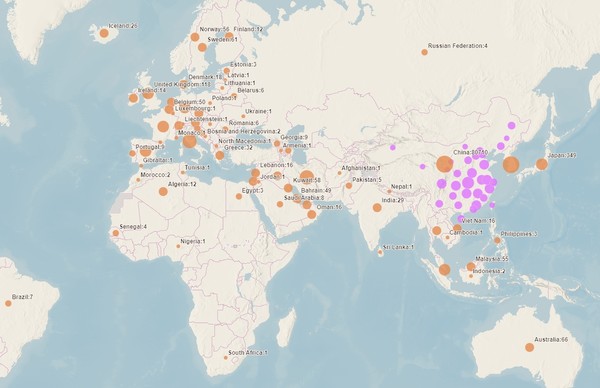Click the Portugal:9 label
This screenshot has width=600, height=388.
[150, 147]
